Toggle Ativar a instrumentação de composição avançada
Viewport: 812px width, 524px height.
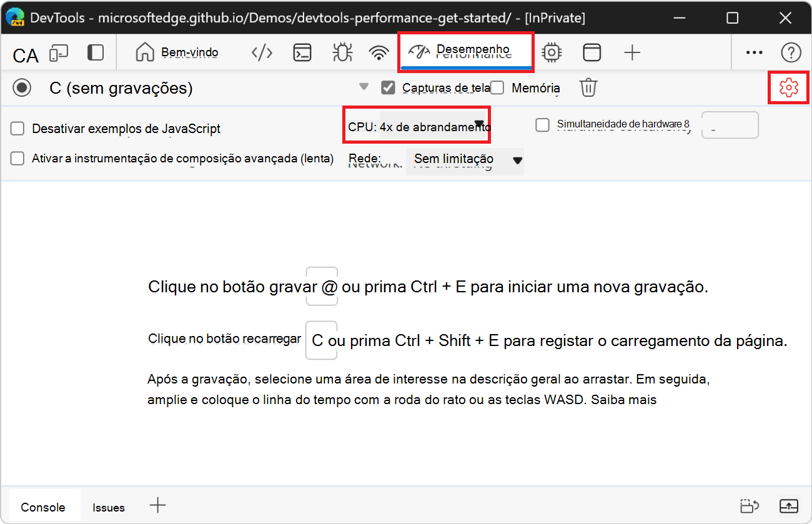click(17, 158)
